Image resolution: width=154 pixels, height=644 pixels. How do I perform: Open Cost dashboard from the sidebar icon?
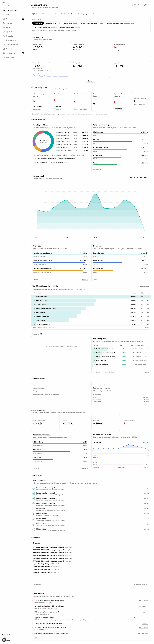click(x=4, y=10)
